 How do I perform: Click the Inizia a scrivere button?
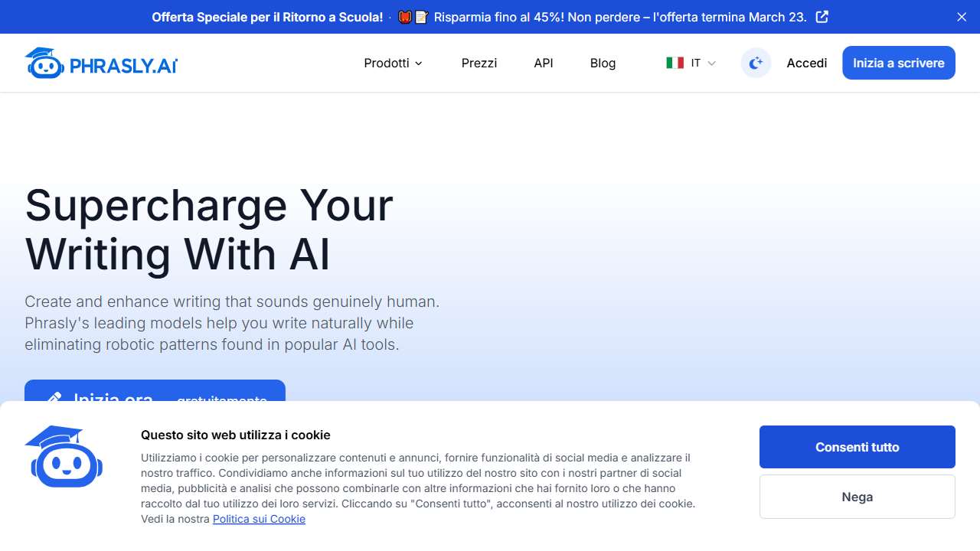(898, 63)
